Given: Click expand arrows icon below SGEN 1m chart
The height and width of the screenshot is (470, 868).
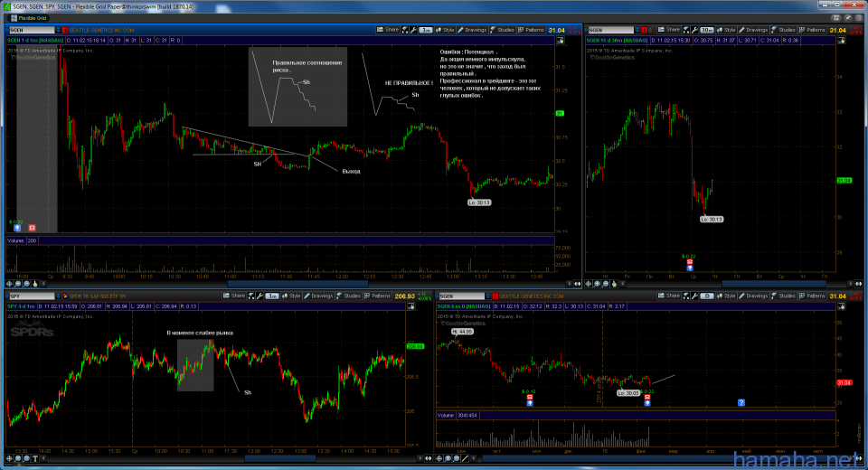Looking at the screenshot, I should pos(578,284).
